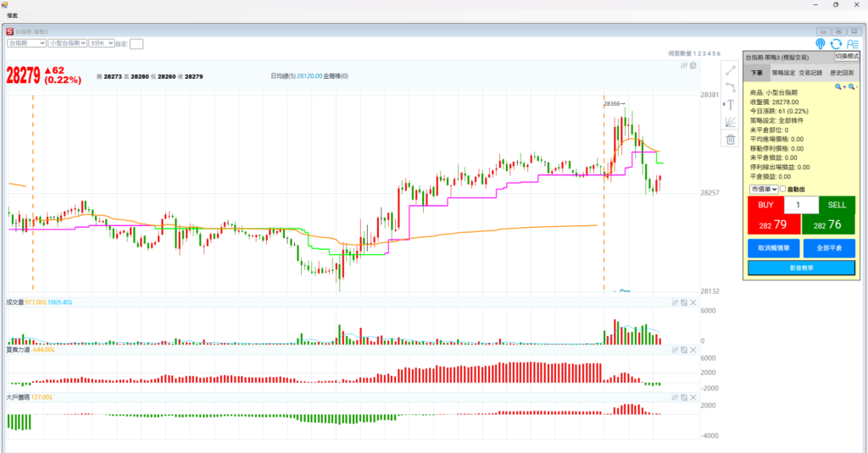
Task: Click the blue refresh arrows icon
Action: [836, 44]
